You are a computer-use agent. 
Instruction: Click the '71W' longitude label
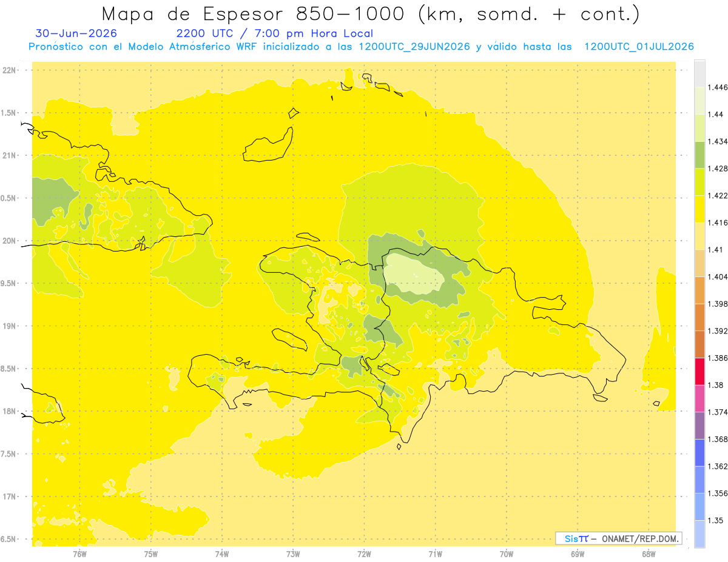pos(435,554)
